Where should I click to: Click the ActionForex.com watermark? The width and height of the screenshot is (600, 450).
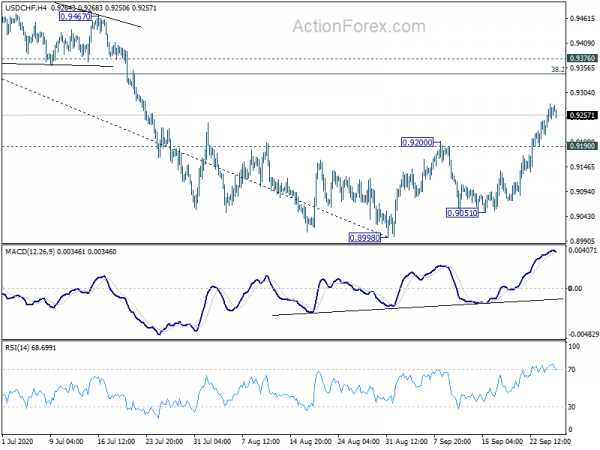coord(359,26)
